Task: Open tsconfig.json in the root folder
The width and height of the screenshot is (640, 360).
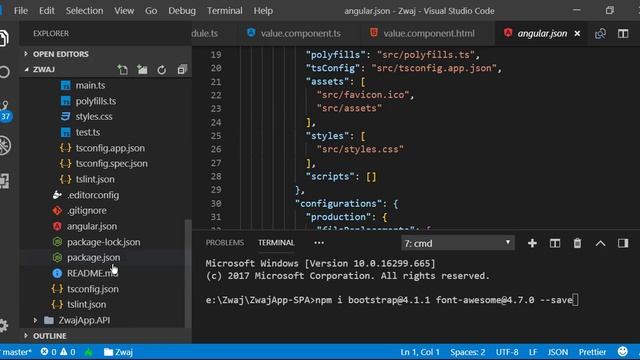Action: [x=93, y=289]
